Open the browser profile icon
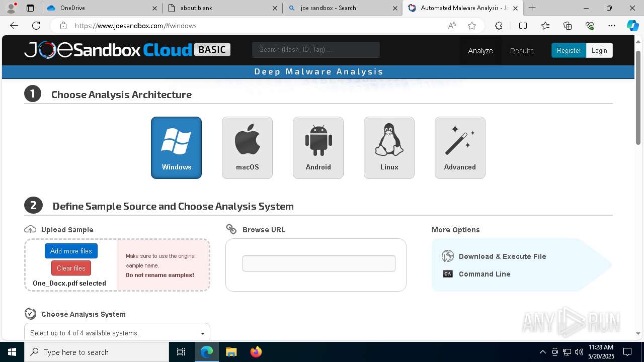 [11, 8]
